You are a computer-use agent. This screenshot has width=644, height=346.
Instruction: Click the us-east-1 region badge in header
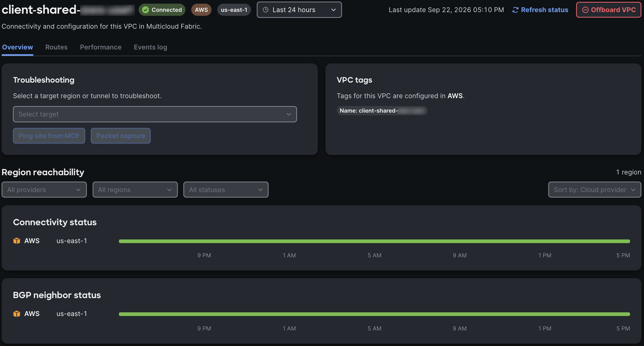point(234,10)
